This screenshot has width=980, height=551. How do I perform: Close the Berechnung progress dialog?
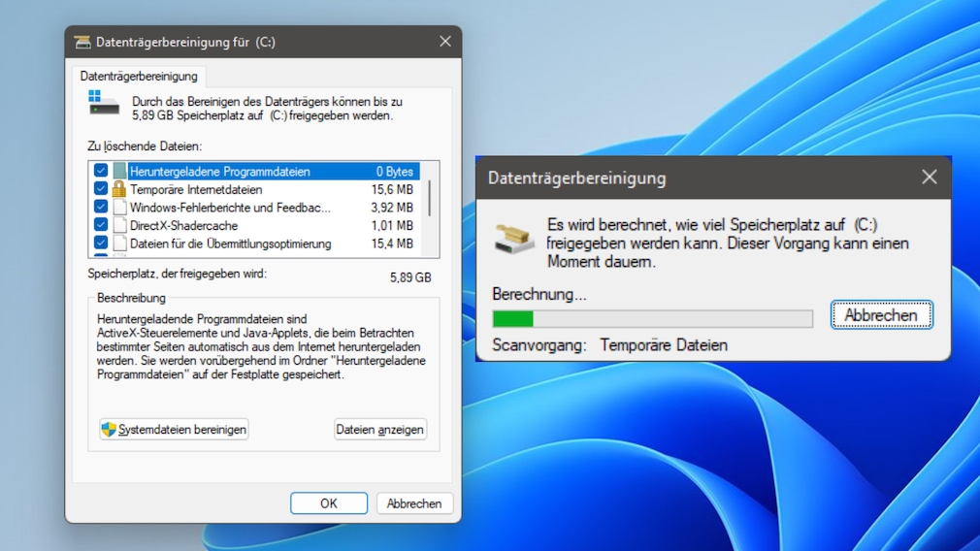point(930,178)
